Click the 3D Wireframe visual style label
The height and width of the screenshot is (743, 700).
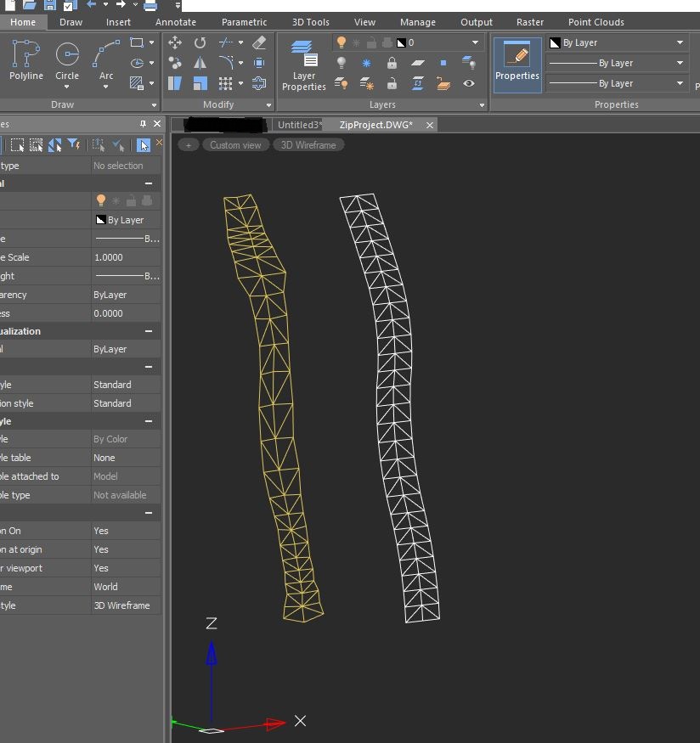click(308, 145)
